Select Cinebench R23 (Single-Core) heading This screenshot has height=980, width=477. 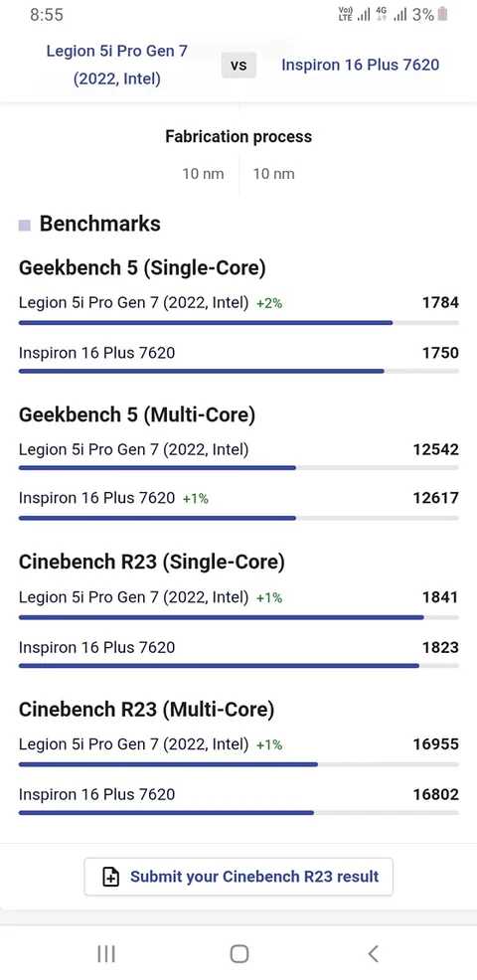click(x=152, y=562)
